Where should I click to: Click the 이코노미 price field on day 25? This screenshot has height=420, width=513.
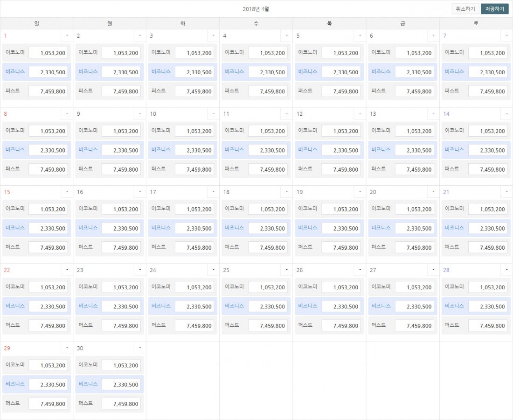click(x=268, y=287)
